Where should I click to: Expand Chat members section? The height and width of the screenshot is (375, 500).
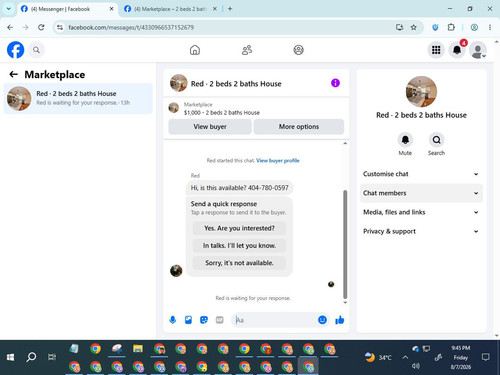tap(421, 193)
